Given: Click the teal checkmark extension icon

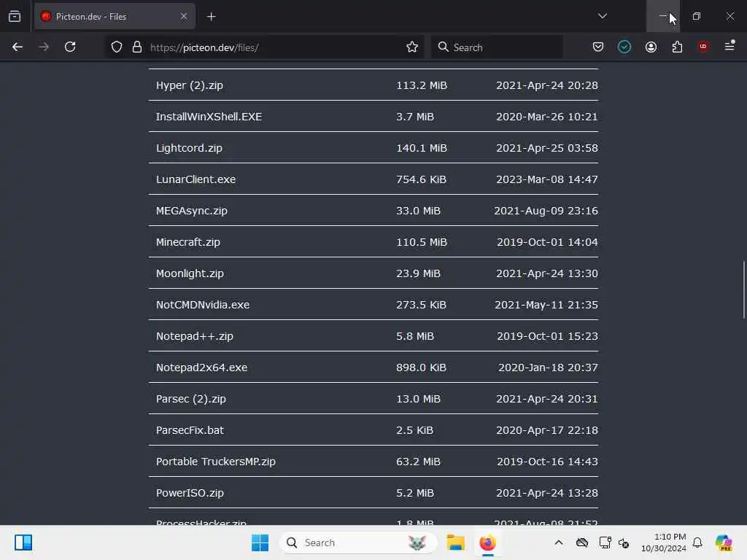Looking at the screenshot, I should pos(624,47).
